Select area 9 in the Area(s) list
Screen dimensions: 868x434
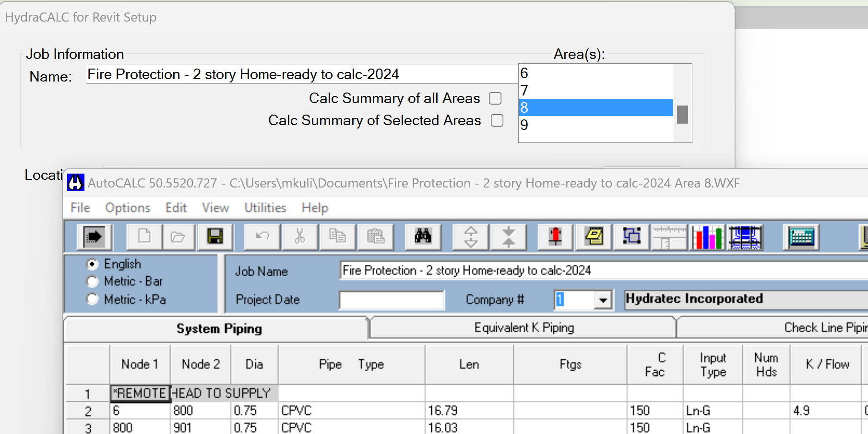596,125
